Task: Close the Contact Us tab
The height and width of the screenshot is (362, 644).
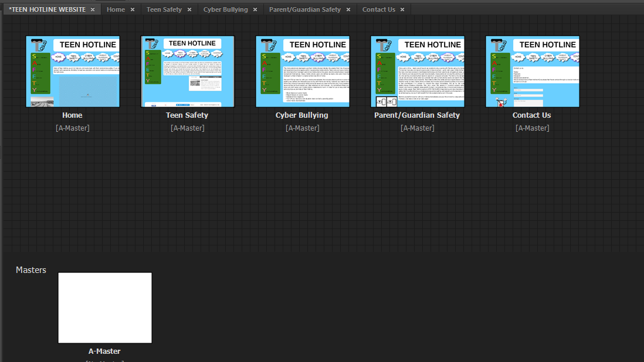Action: coord(403,9)
